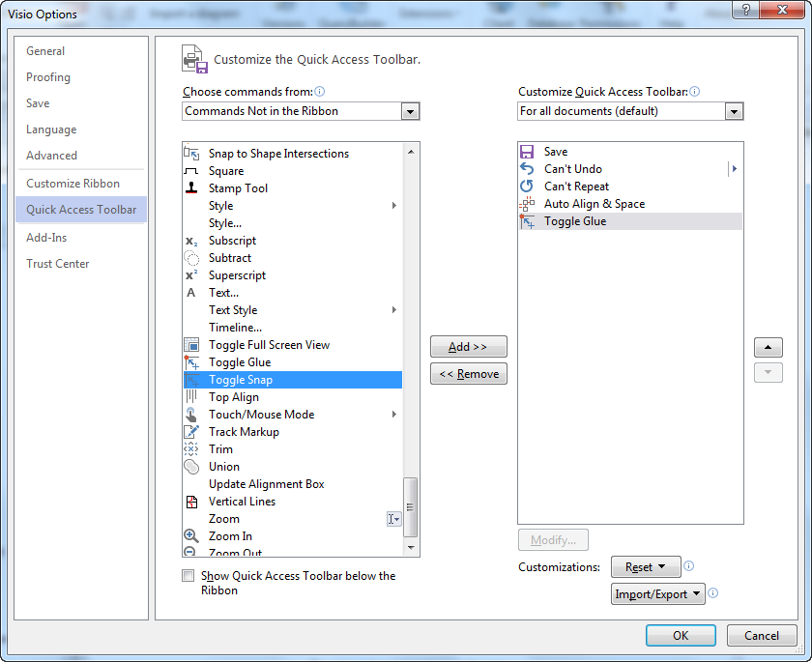Click Toggle Glue icon in left commands list

(191, 361)
